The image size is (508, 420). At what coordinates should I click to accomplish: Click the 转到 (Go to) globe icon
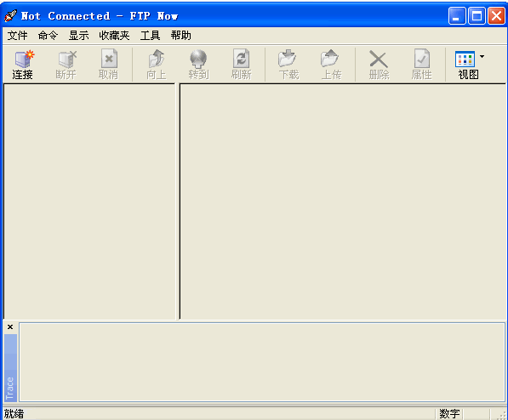pos(198,59)
